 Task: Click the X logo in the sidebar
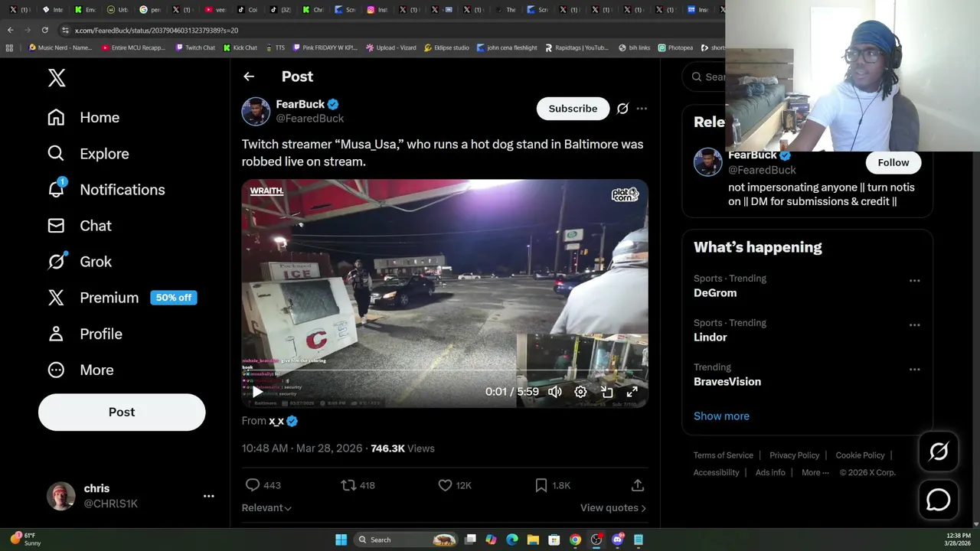pos(57,77)
